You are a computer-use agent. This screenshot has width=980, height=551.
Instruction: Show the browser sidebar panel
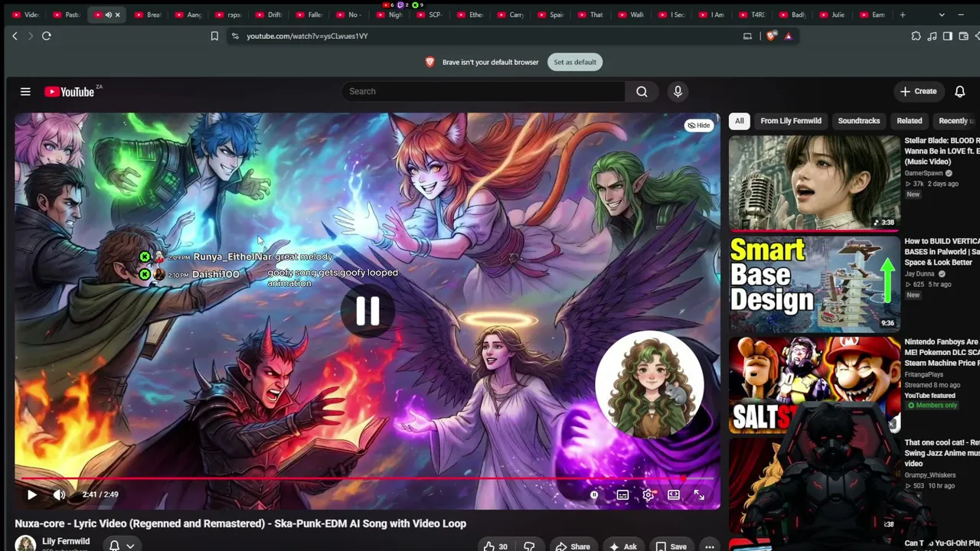(x=948, y=36)
